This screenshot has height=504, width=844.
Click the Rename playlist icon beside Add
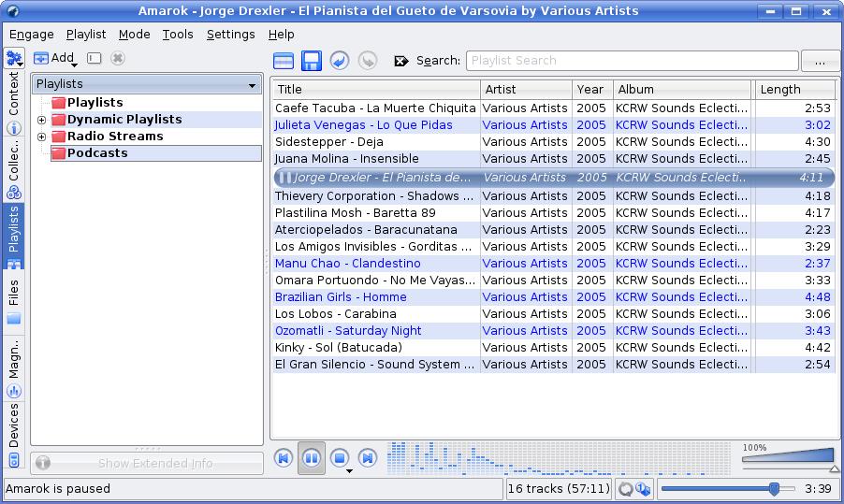(94, 58)
